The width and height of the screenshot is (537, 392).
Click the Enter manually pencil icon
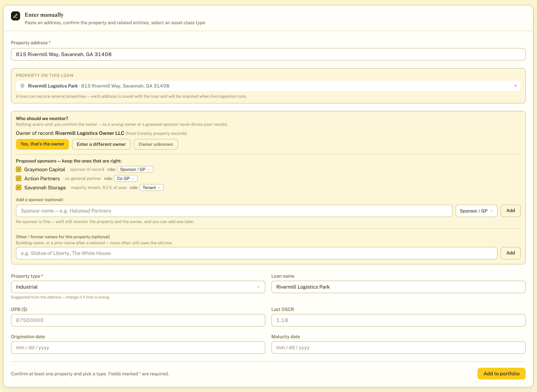[x=15, y=16]
